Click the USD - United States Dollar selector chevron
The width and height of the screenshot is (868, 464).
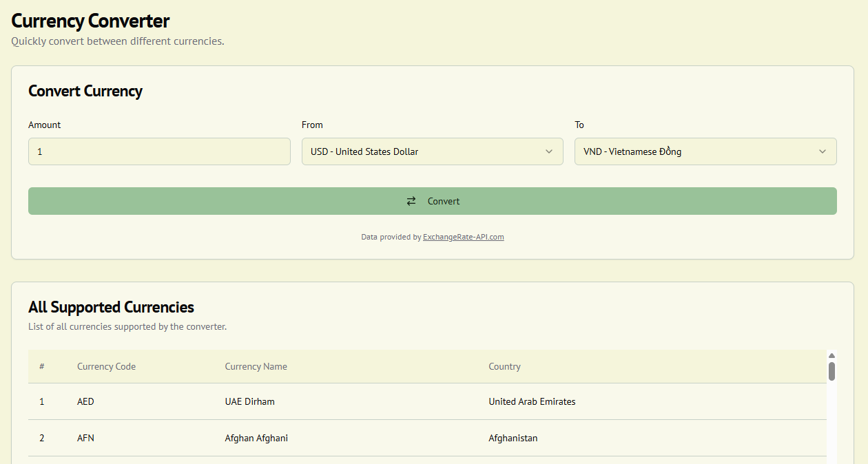click(549, 151)
